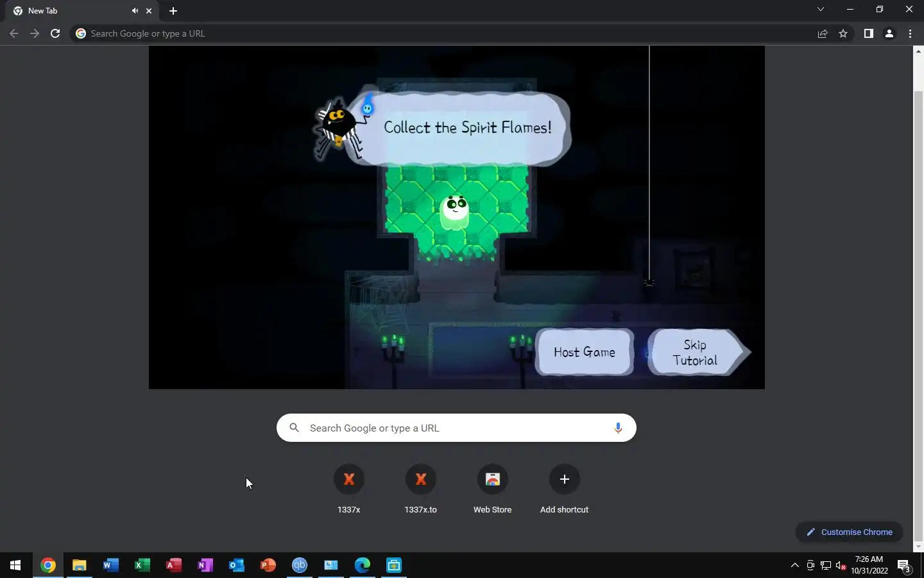Open Microsoft Edge from taskbar
Viewport: 924px width, 578px height.
pyautogui.click(x=363, y=565)
